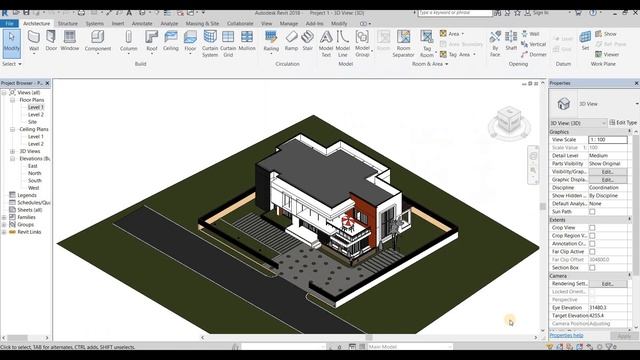Expand the 3D Views tree node

pos(13,151)
